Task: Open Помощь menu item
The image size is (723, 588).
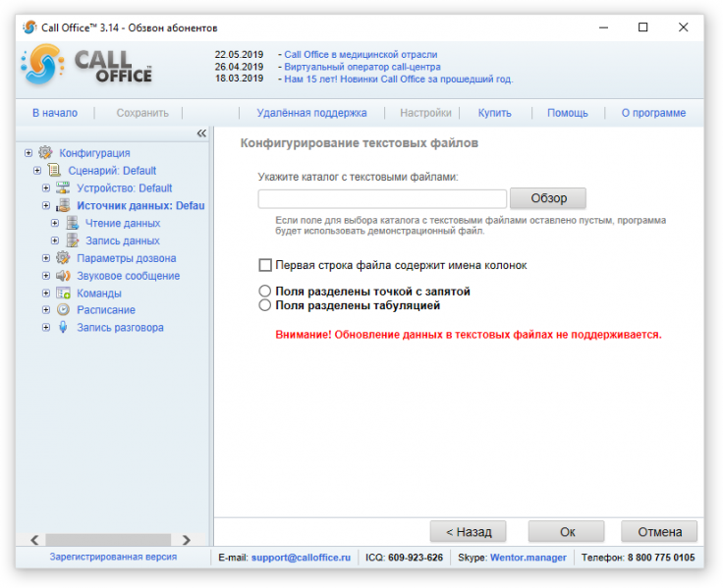Action: click(x=568, y=113)
